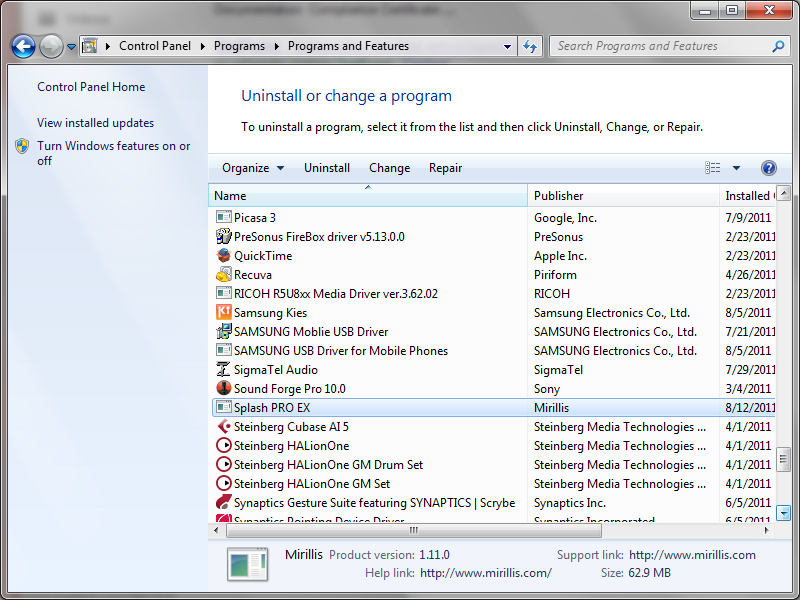Click the horizontal scrollbar thumb
The image size is (800, 600).
coord(414,531)
